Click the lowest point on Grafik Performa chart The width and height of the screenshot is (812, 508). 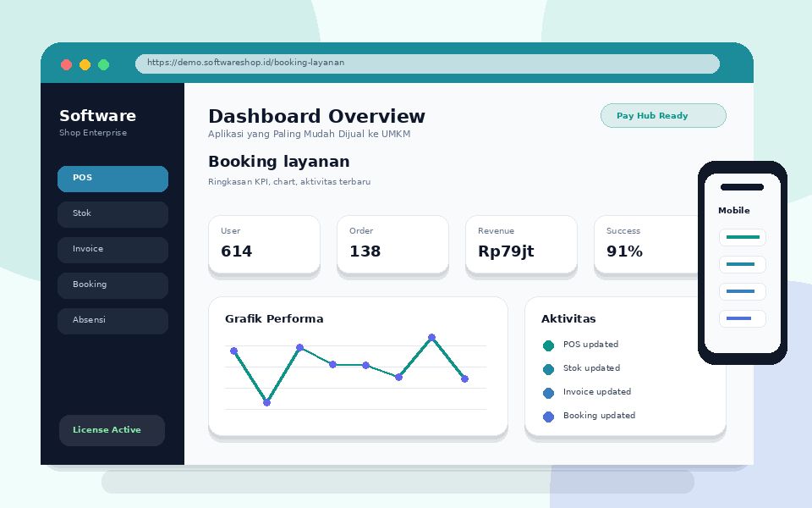click(266, 402)
